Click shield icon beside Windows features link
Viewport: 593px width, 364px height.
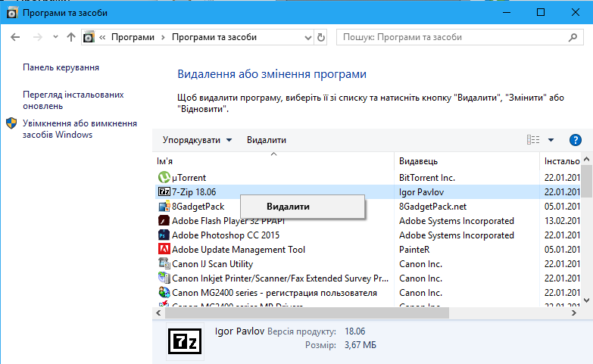tap(11, 123)
